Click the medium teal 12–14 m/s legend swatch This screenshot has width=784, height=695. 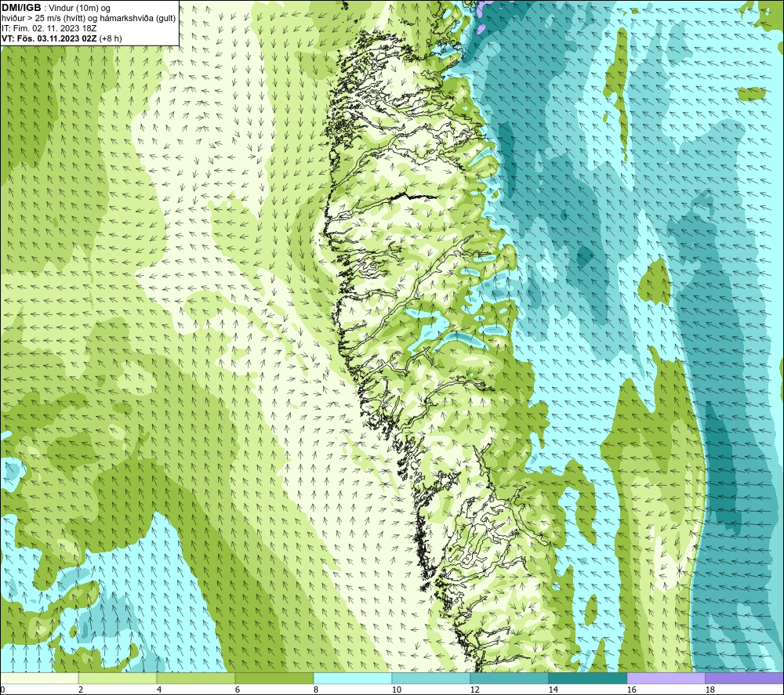[x=510, y=679]
